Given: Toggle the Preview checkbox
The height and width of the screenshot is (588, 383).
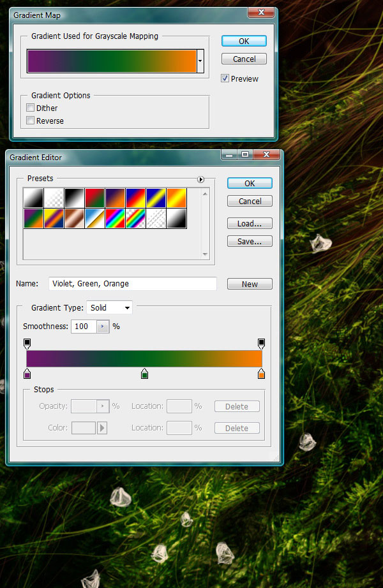Looking at the screenshot, I should coord(225,78).
